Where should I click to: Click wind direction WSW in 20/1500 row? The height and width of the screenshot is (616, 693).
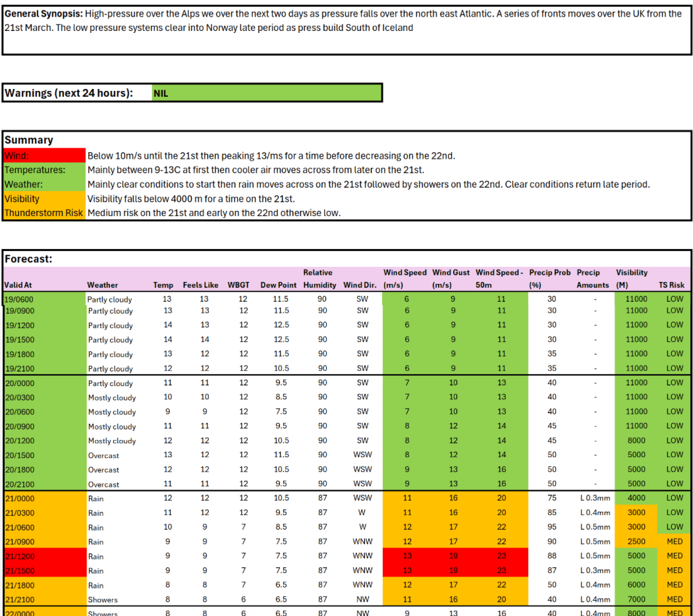coord(362,455)
